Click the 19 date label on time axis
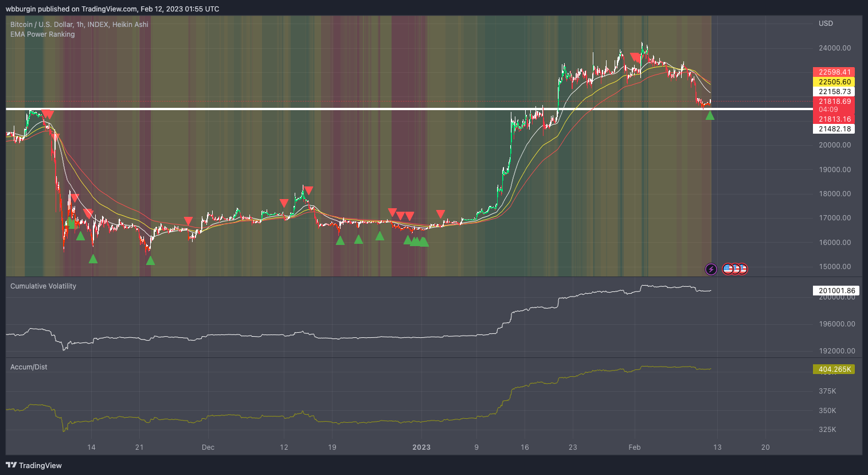 (332, 447)
